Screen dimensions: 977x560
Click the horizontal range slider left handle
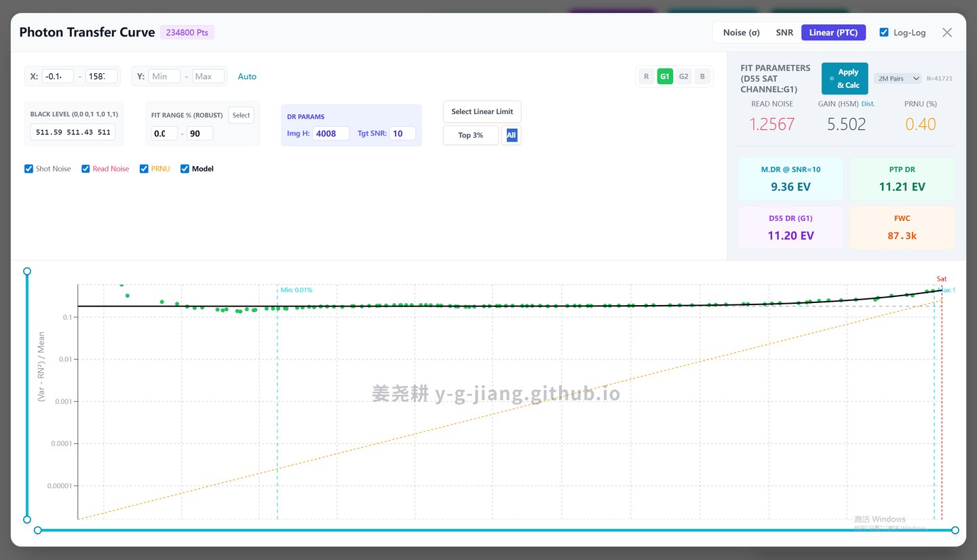pos(38,530)
